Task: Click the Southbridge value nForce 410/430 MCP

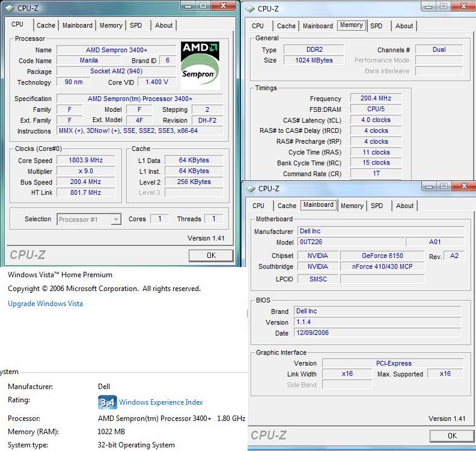Action: click(x=382, y=266)
